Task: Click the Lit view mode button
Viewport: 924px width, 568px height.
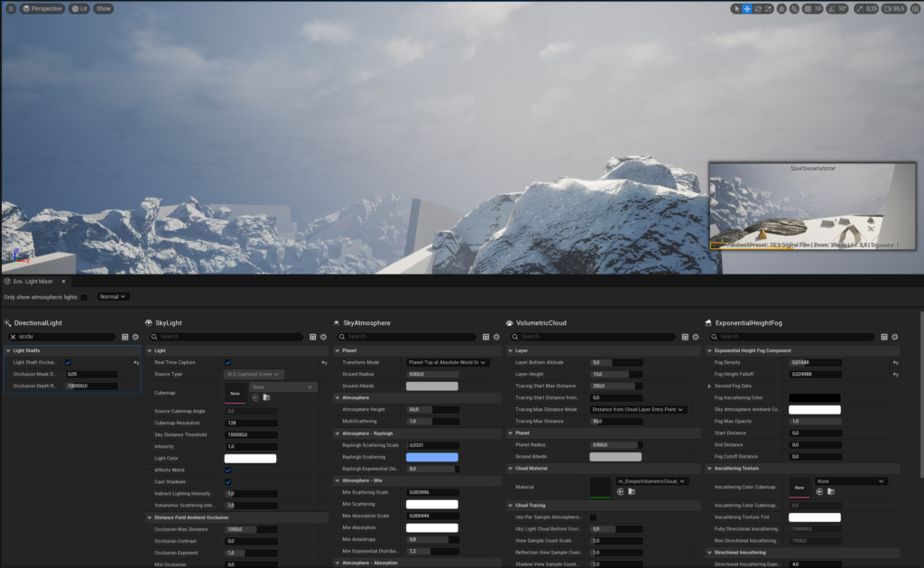Action: coord(79,8)
